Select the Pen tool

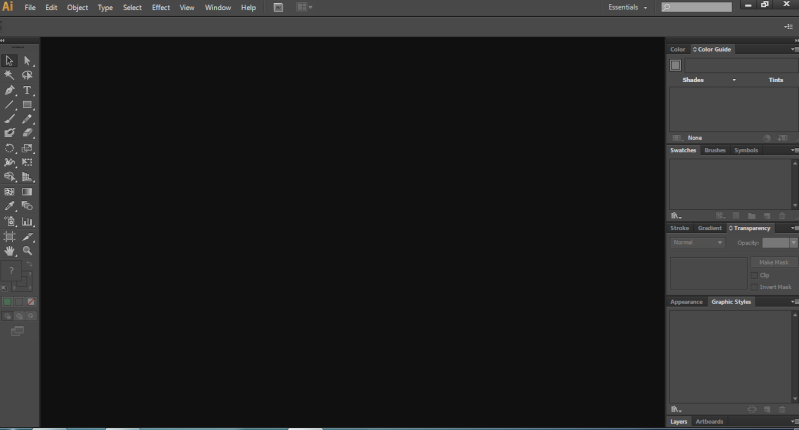coord(9,90)
